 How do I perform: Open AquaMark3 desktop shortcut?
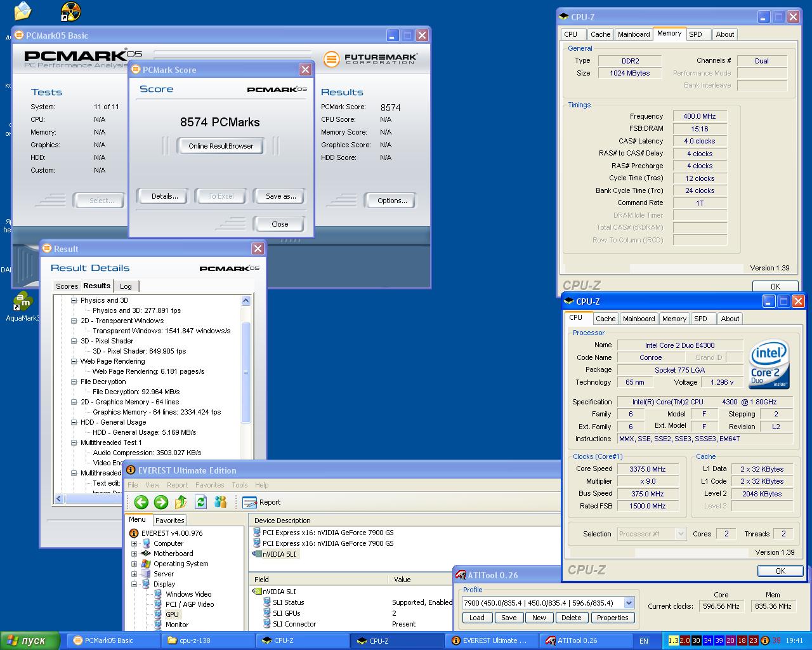point(23,307)
